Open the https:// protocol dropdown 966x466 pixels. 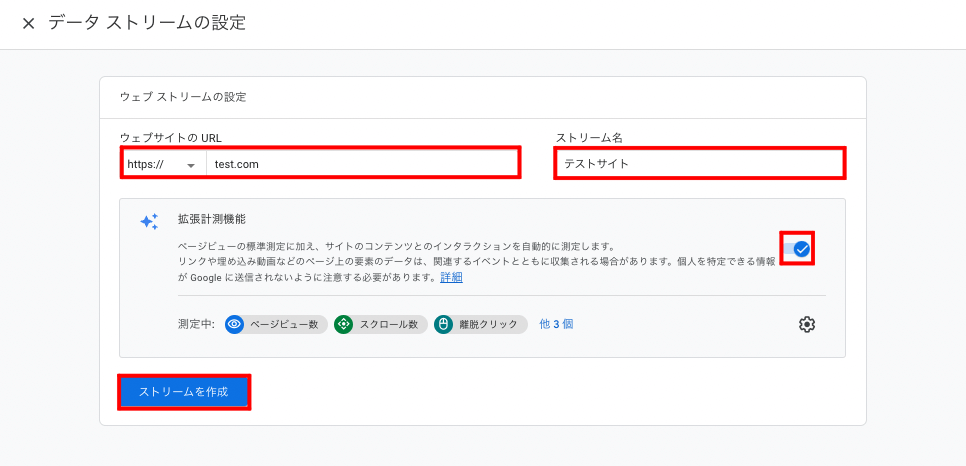coord(163,165)
